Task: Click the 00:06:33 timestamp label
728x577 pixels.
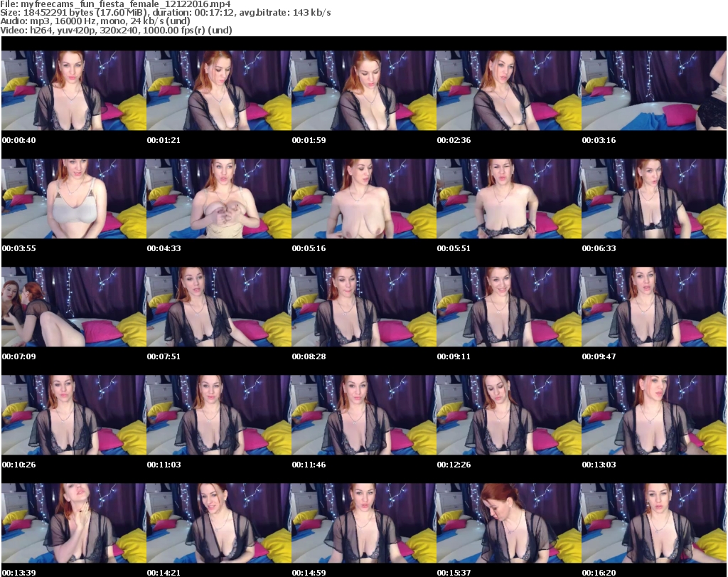Action: [599, 248]
